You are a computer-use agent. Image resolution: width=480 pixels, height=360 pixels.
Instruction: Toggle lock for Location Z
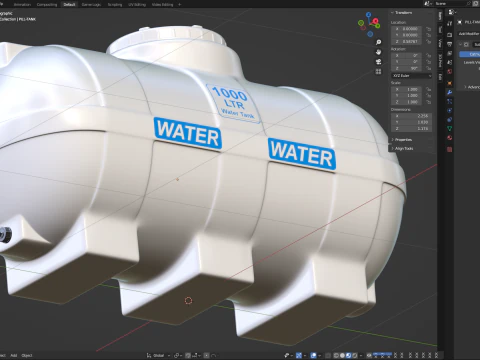coord(428,42)
